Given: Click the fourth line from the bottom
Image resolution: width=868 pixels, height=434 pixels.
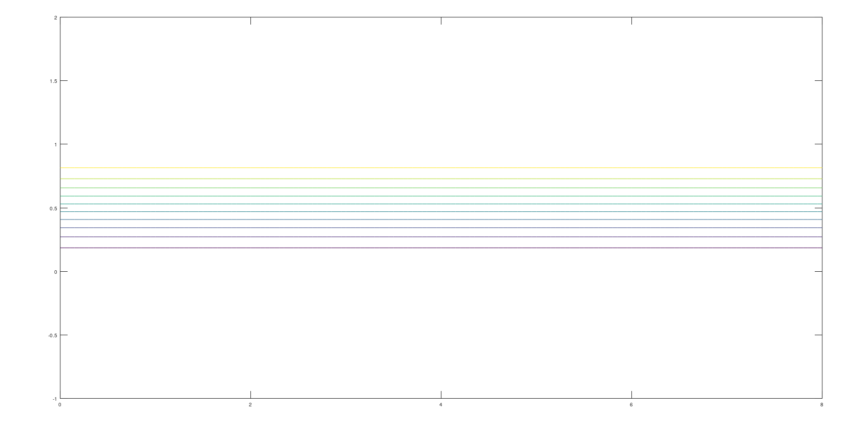Looking at the screenshot, I should (x=440, y=220).
